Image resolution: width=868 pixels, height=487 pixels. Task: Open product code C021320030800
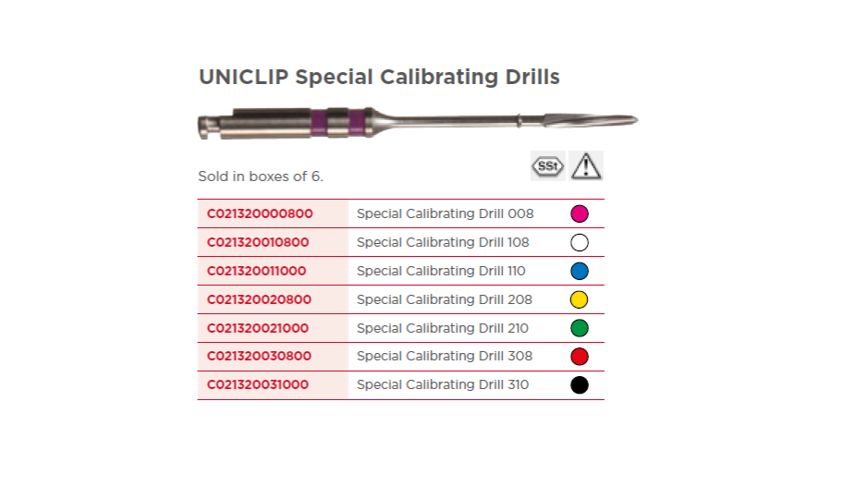tap(259, 356)
